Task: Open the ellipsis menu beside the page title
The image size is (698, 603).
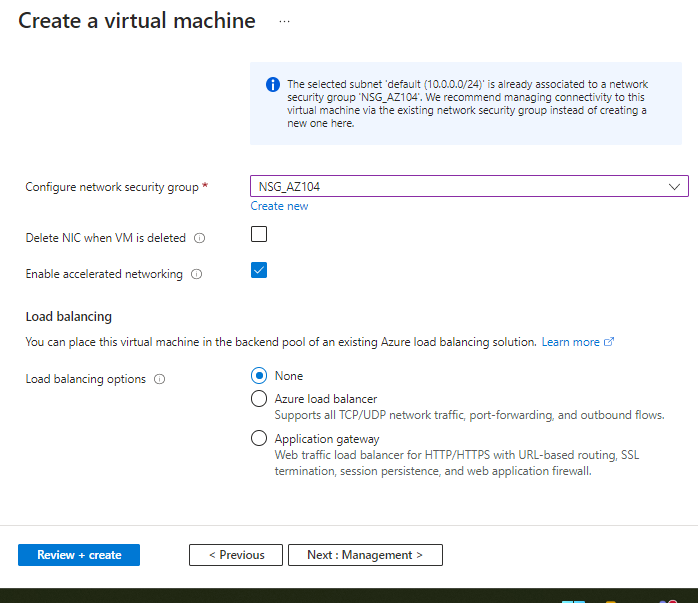Action: click(x=284, y=21)
